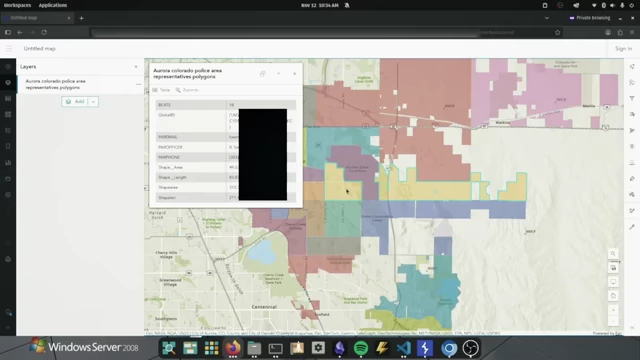The width and height of the screenshot is (640, 360).
Task: Open the notifications bell in top bar
Action: [x=347, y=5]
